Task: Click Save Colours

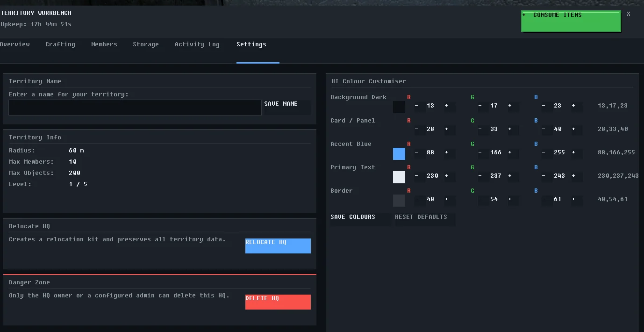Action: [361, 219]
